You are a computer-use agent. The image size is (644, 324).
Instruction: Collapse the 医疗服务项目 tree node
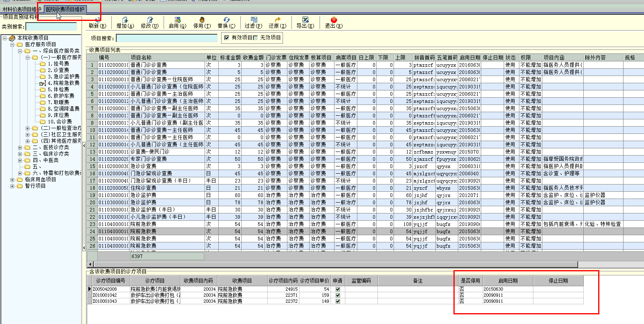click(x=12, y=45)
